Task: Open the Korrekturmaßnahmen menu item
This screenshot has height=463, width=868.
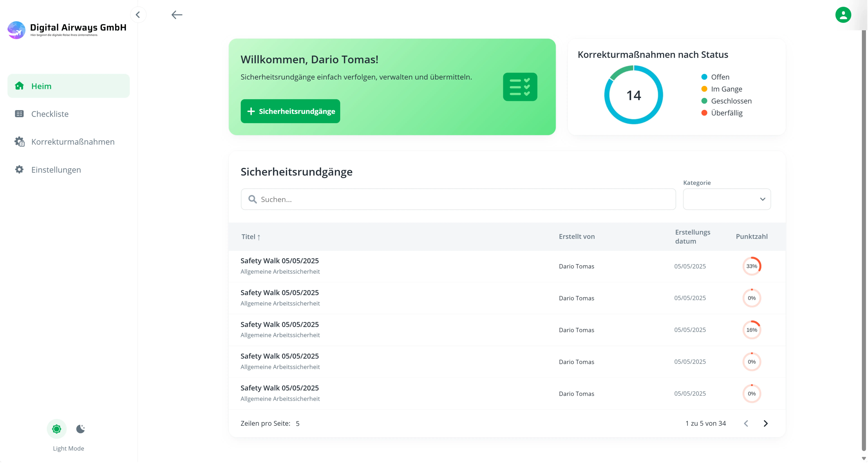Action: click(68, 142)
